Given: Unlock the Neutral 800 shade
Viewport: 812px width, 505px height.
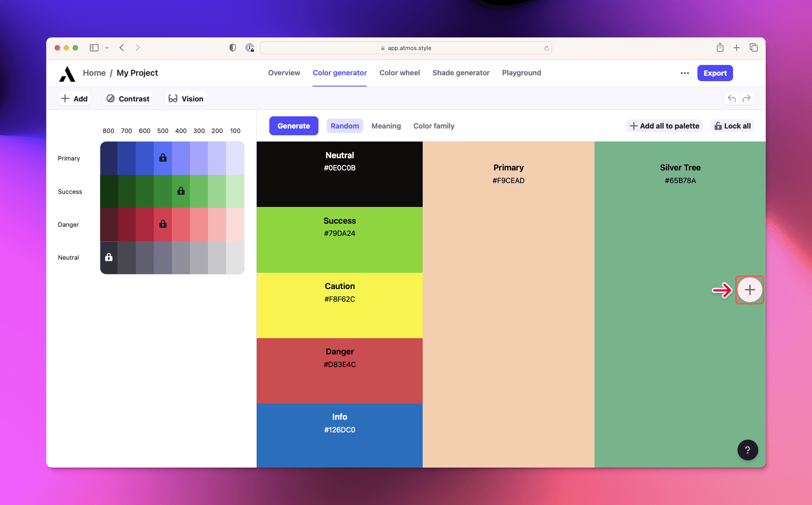Looking at the screenshot, I should click(108, 257).
